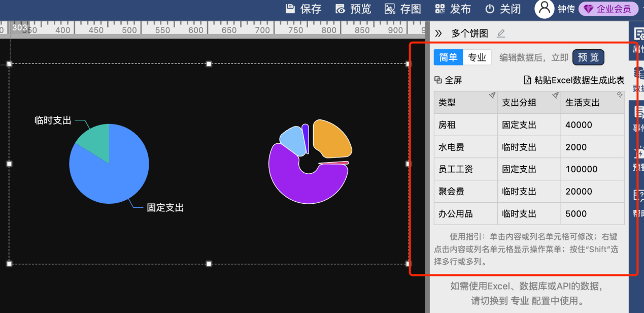Click 存图 to save as image
Screen dimensions: 644x313
point(403,9)
